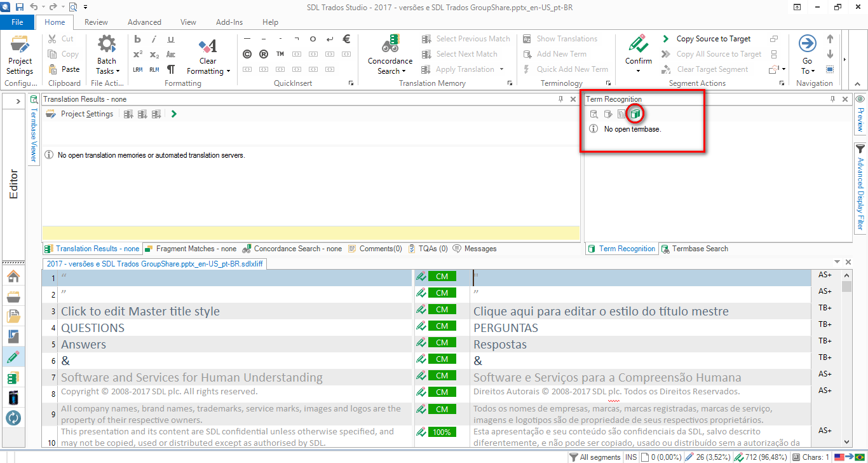The image size is (868, 463).
Task: Switch to the Advanced ribbon tab
Action: (x=144, y=22)
